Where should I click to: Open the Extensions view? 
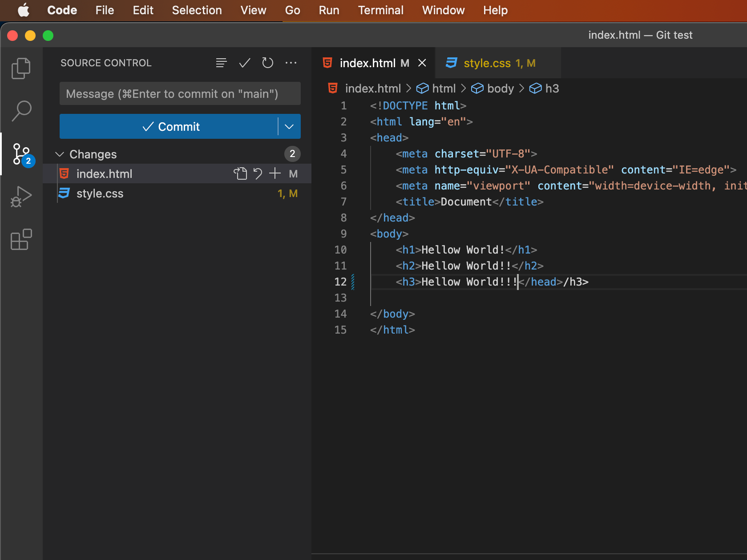(20, 240)
